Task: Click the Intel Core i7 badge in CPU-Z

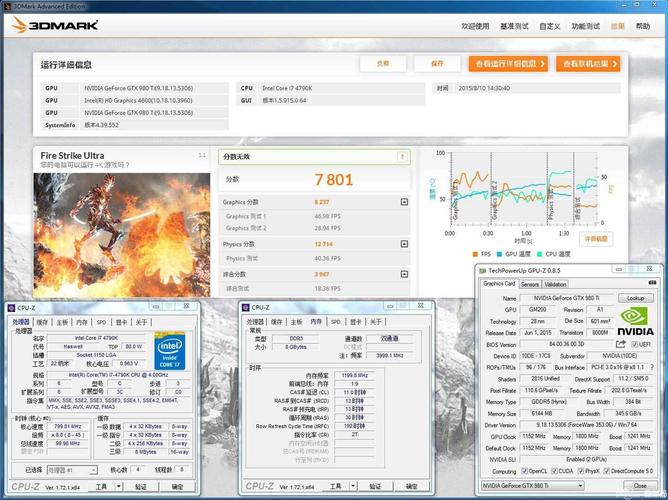Action: point(170,350)
